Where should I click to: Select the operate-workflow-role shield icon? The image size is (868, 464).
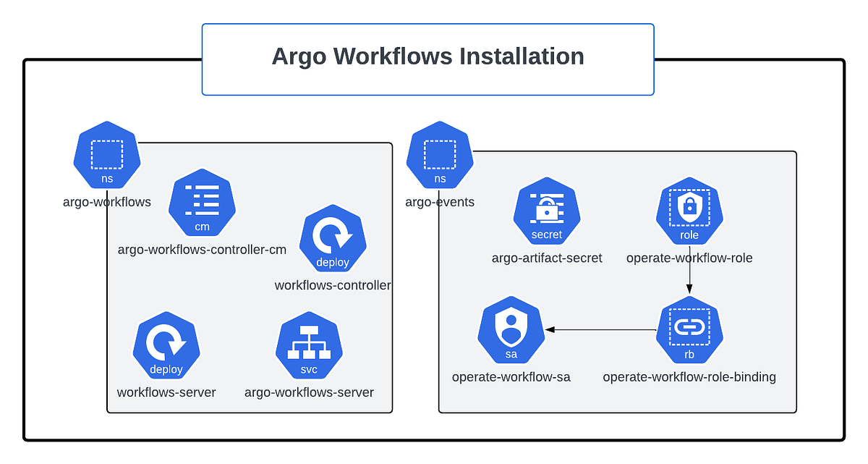tap(689, 211)
